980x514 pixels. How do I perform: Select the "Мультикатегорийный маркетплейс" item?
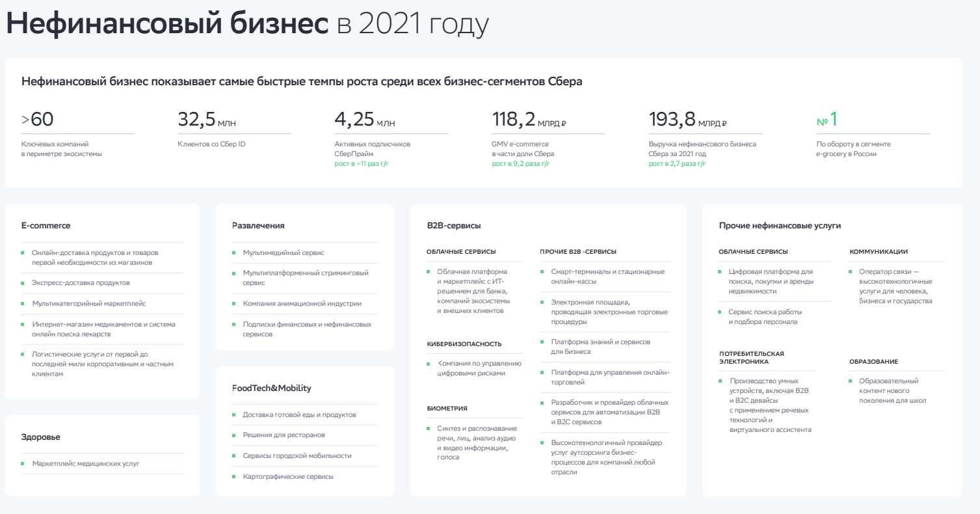click(x=89, y=303)
